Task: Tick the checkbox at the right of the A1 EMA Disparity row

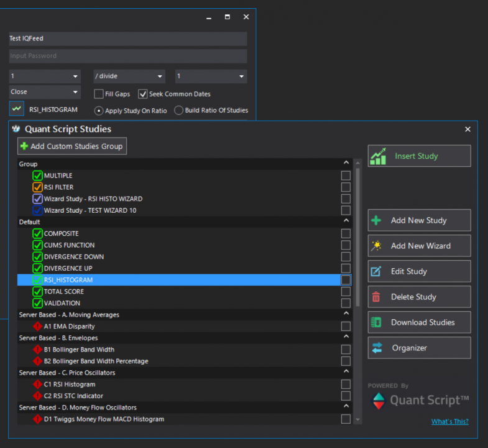Action: point(346,326)
